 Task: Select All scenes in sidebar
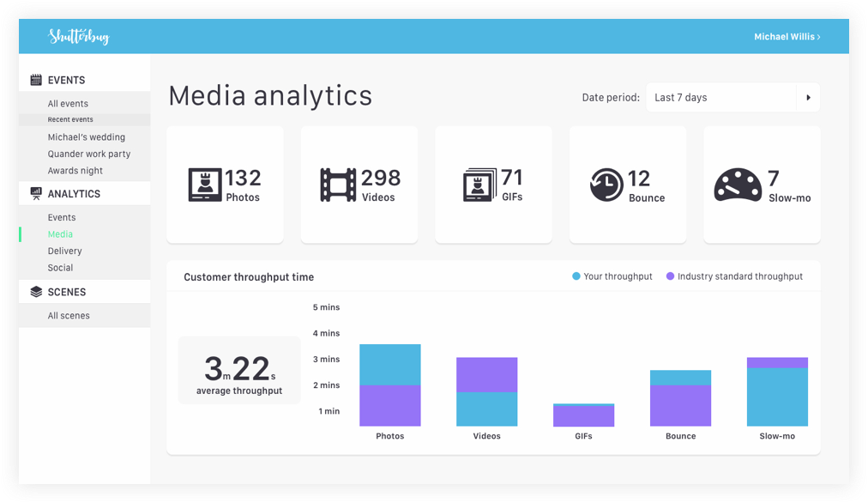coord(69,316)
